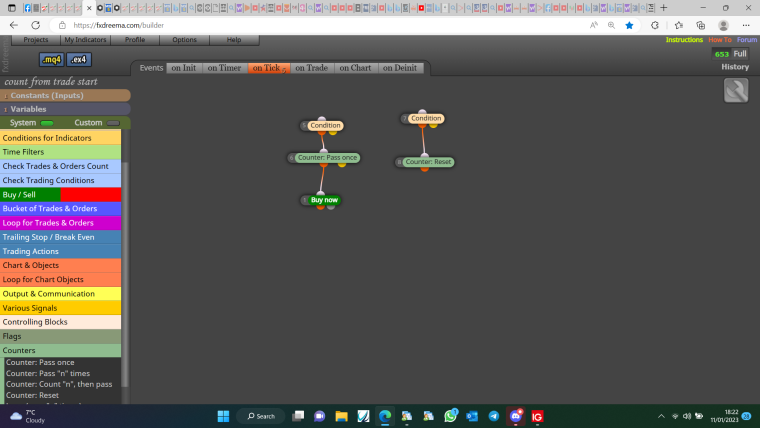Select the Buy now block
This screenshot has width=760, height=428.
324,200
